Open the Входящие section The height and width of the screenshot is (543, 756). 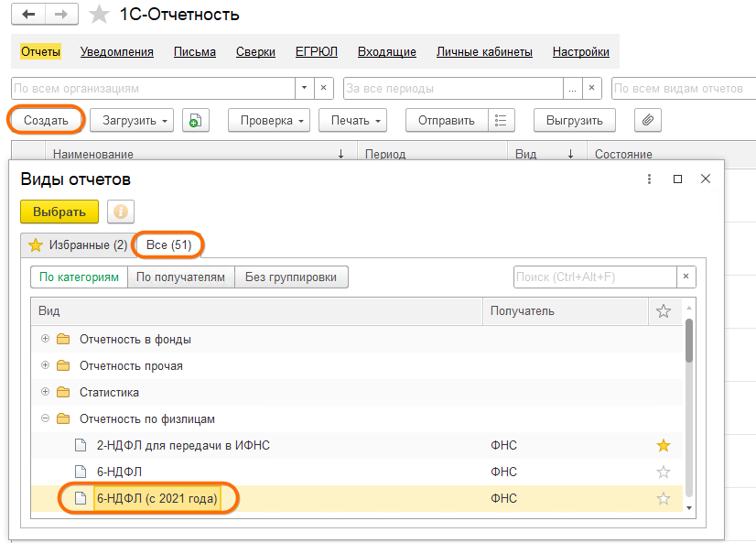pos(386,51)
